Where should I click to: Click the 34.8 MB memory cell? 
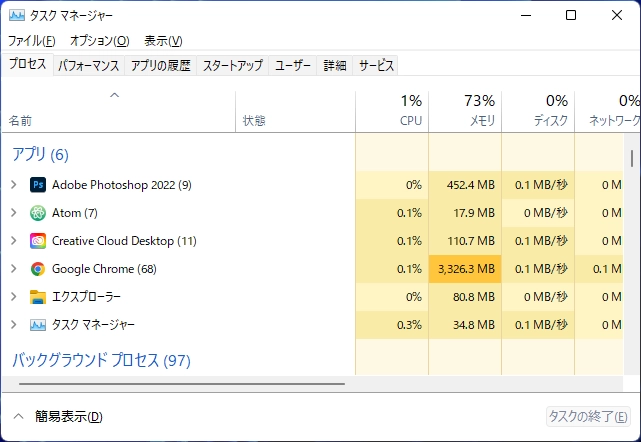[x=465, y=325]
